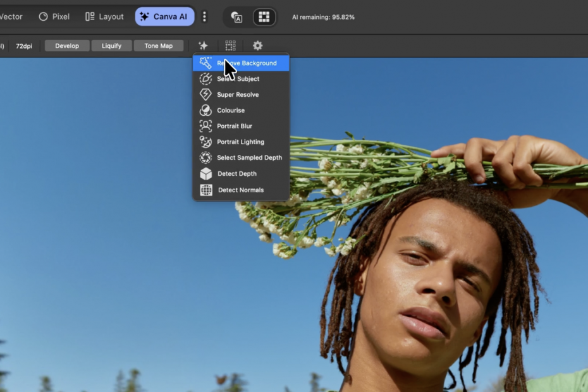Click the Detect Normals globe grid icon
Viewport: 588px width, 392px height.
point(206,190)
